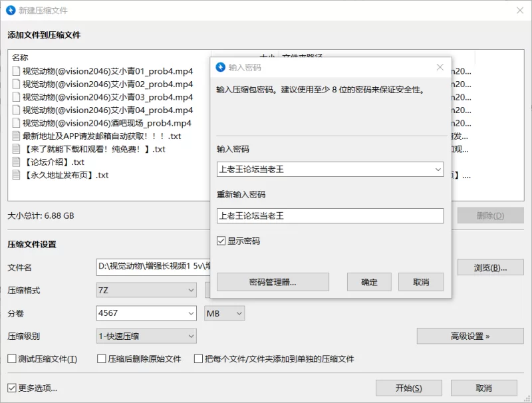Select 最新地址及APP请发邮箱自动获取 txt row
Image resolution: width=532 pixels, height=403 pixels.
[x=102, y=136]
